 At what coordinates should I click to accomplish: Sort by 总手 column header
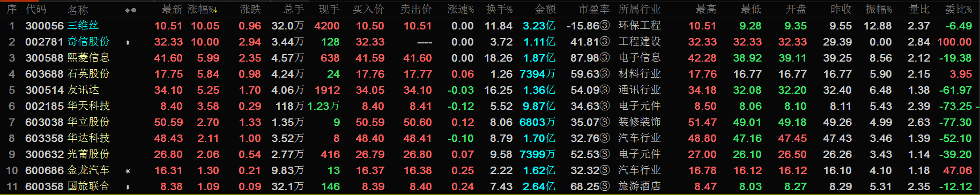(x=293, y=10)
